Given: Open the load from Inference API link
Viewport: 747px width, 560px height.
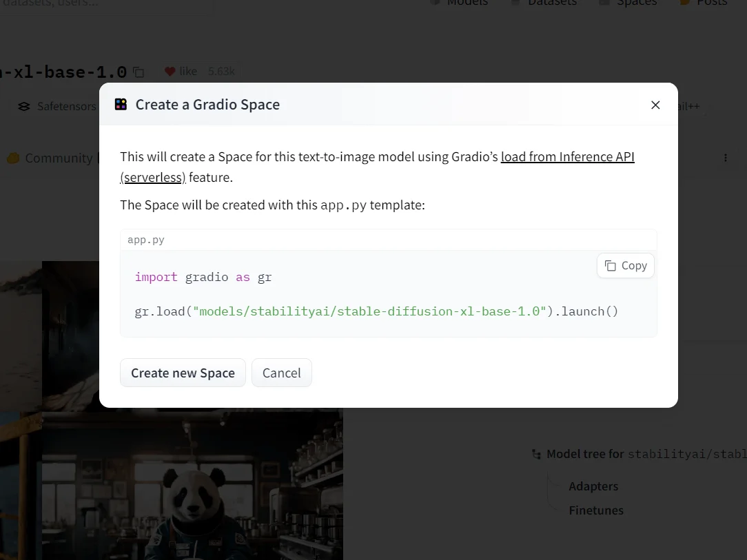Looking at the screenshot, I should tap(567, 157).
